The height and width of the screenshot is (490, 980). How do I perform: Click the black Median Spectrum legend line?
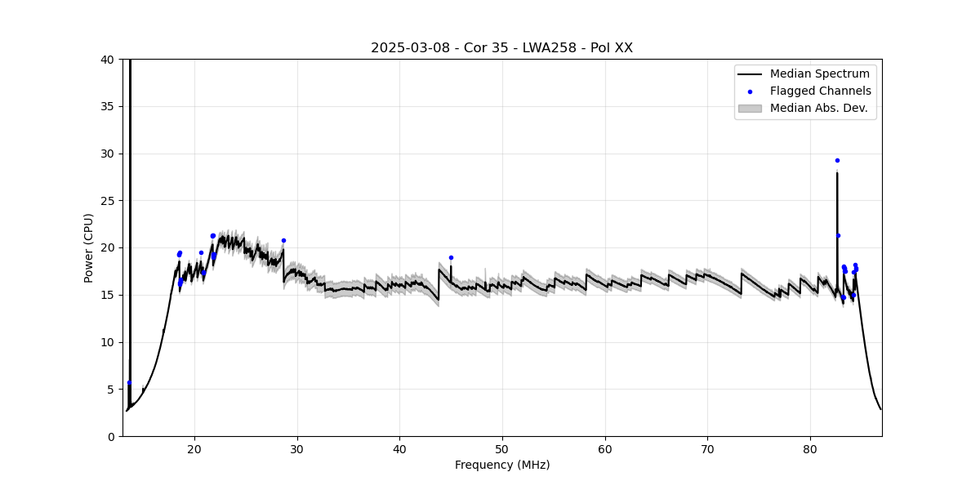tap(750, 74)
